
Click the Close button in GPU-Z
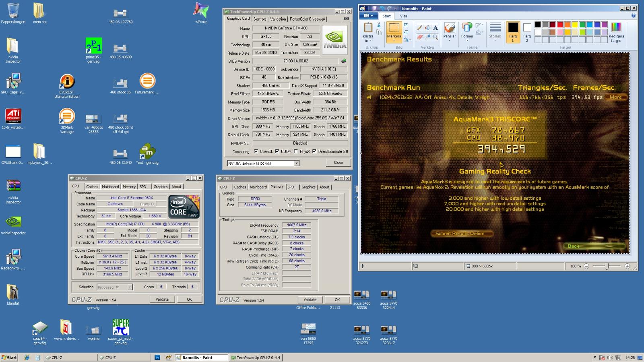[339, 163]
